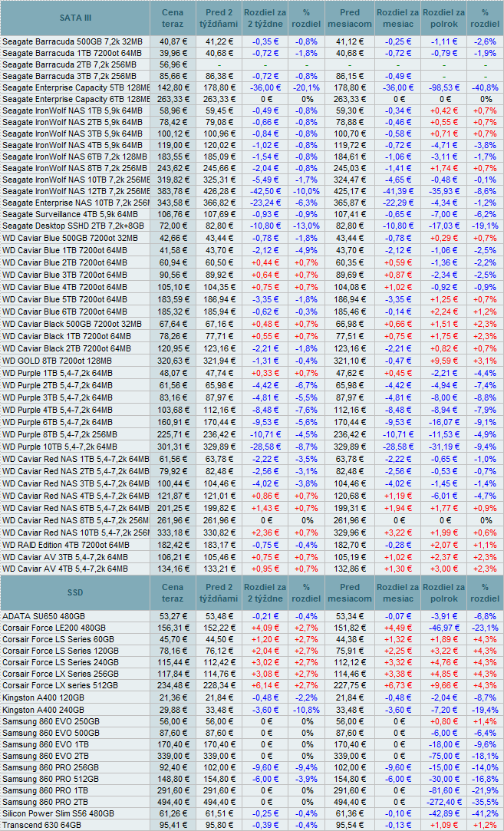Click the -40,8% cell for Enterprise Capacity 5TB
This screenshot has height=831, width=504.
(485, 88)
